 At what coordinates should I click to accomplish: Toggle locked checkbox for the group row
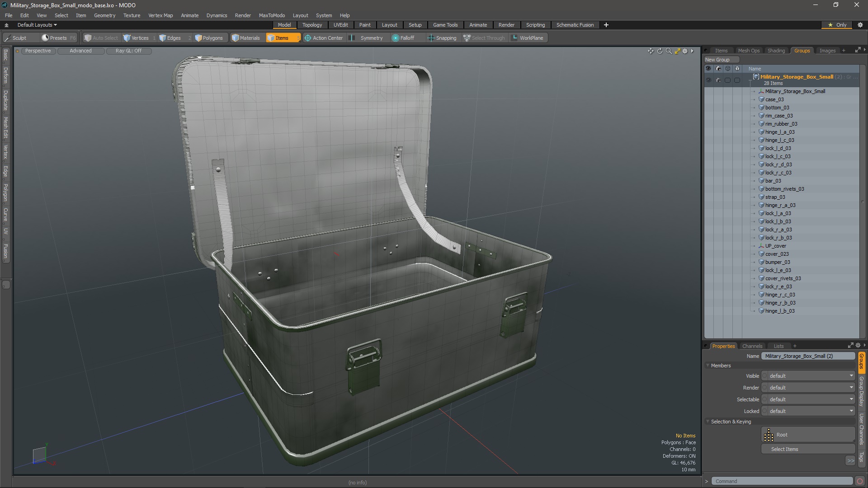click(737, 80)
